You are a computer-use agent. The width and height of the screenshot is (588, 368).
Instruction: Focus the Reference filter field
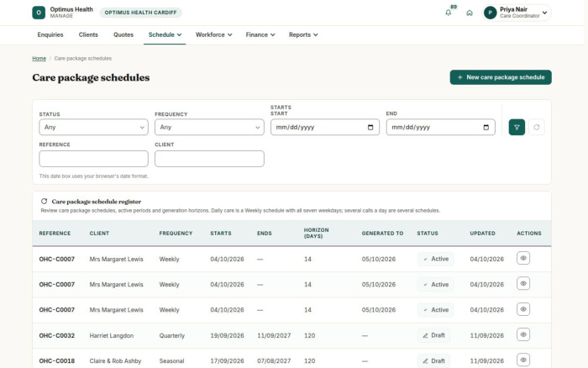(94, 159)
